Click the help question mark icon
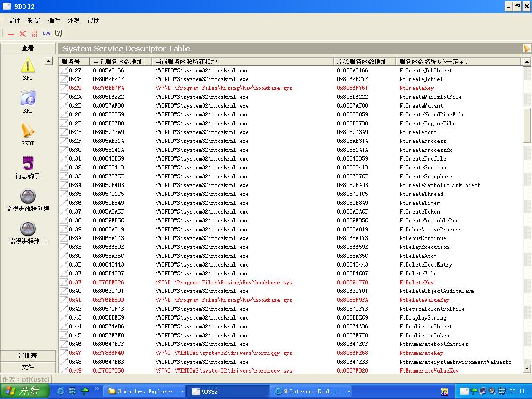The width and height of the screenshot is (532, 399). tap(59, 33)
